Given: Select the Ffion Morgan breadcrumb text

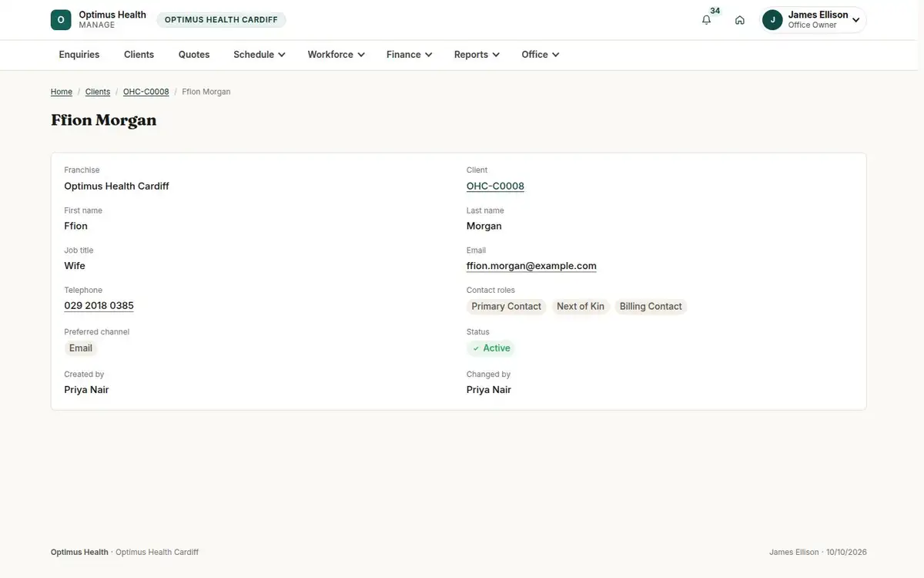Looking at the screenshot, I should pos(206,92).
